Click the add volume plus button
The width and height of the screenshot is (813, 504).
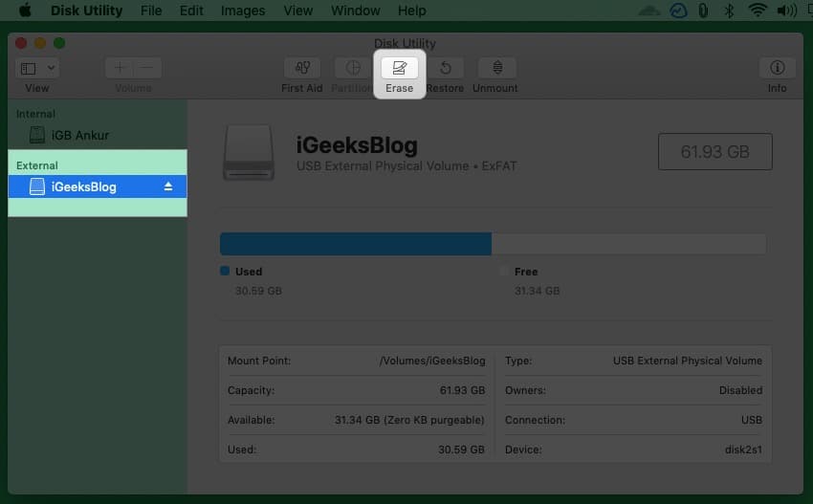[x=120, y=68]
